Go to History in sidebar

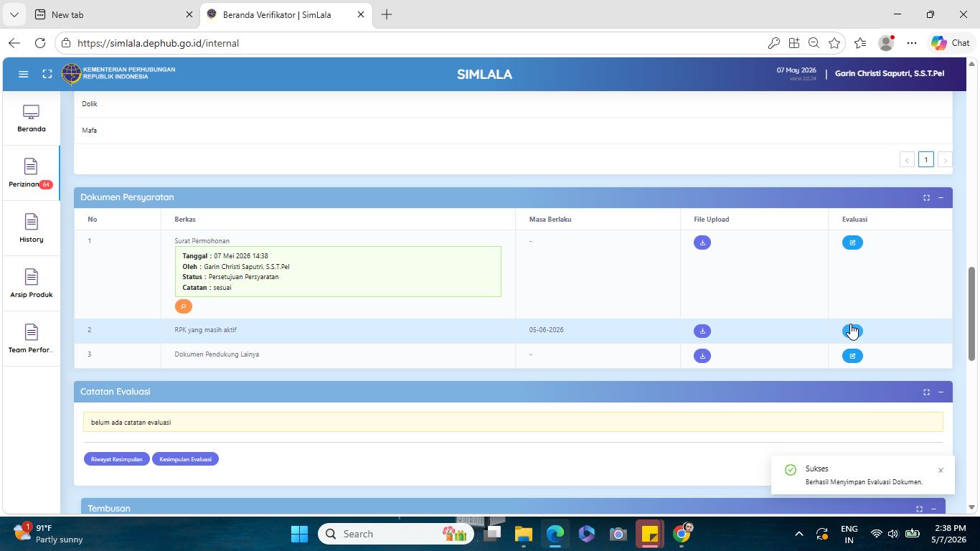pos(31,229)
